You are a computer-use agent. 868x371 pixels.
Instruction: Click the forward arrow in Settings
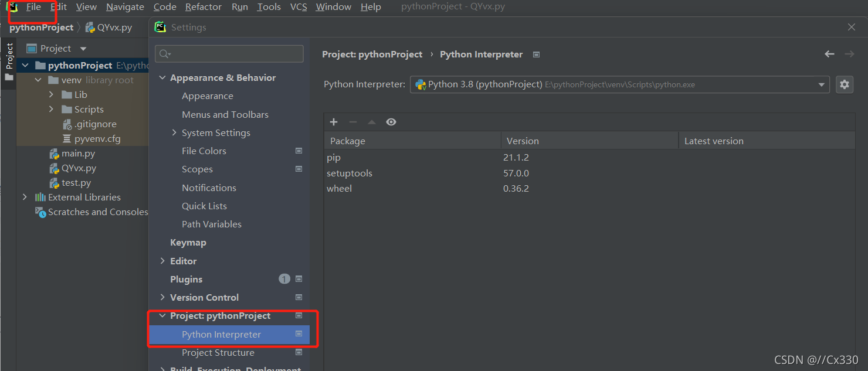click(x=849, y=54)
